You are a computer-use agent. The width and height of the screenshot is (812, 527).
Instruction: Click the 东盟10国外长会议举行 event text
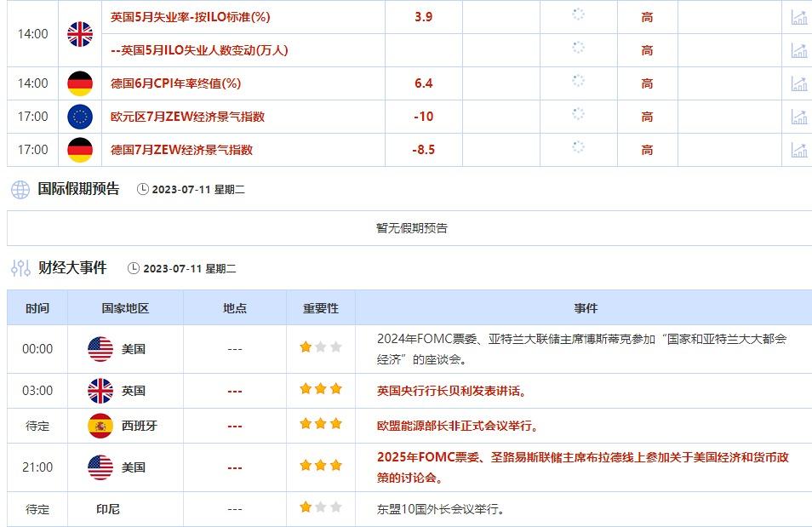[441, 509]
